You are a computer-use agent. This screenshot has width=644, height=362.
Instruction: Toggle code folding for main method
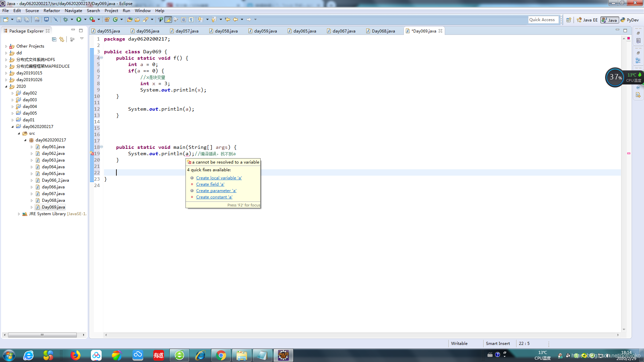click(x=102, y=147)
